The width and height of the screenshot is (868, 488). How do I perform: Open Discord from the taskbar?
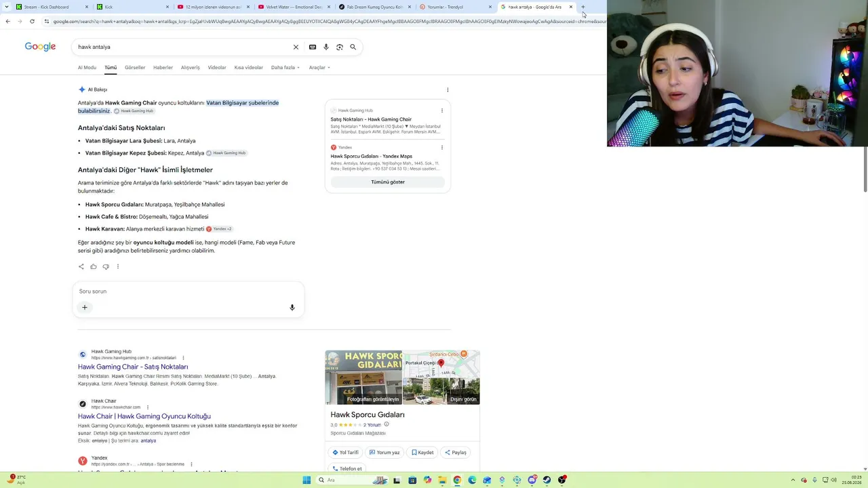click(532, 480)
